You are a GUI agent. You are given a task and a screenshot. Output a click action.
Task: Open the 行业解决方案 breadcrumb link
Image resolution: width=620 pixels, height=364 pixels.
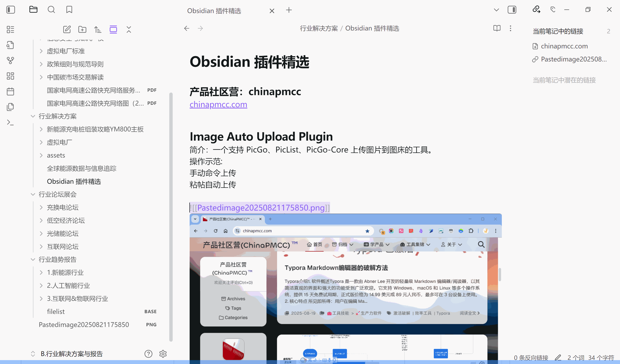pos(319,28)
